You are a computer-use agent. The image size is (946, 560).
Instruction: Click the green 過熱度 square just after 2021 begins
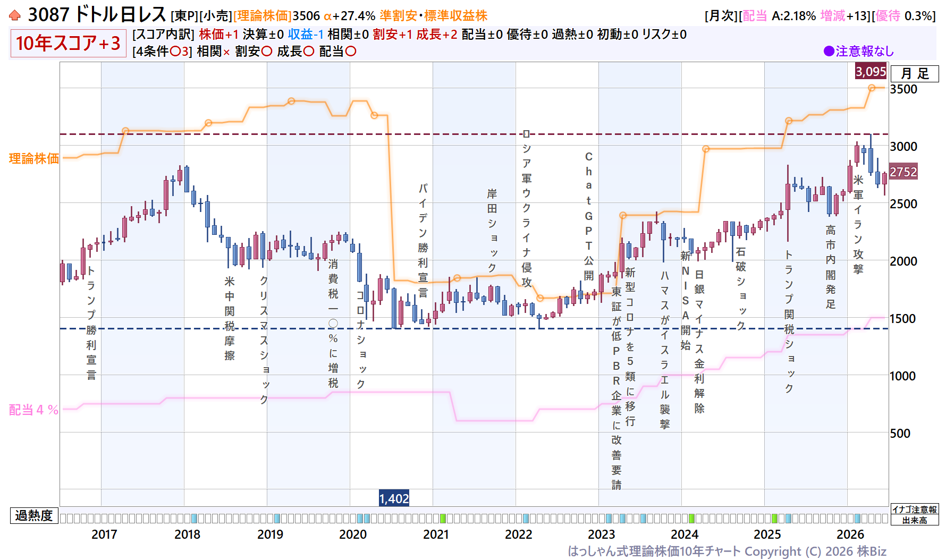[443, 519]
